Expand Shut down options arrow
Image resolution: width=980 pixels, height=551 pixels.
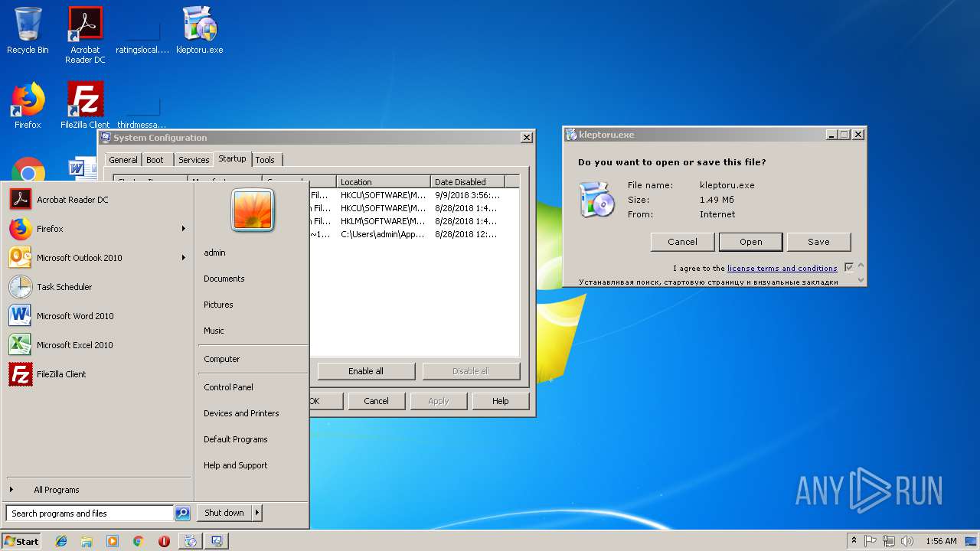point(257,513)
